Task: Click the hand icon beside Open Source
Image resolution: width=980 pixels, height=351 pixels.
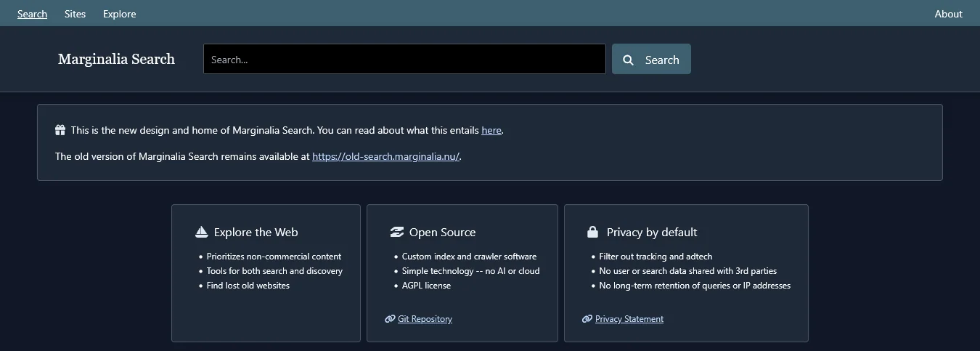Action: click(x=397, y=232)
